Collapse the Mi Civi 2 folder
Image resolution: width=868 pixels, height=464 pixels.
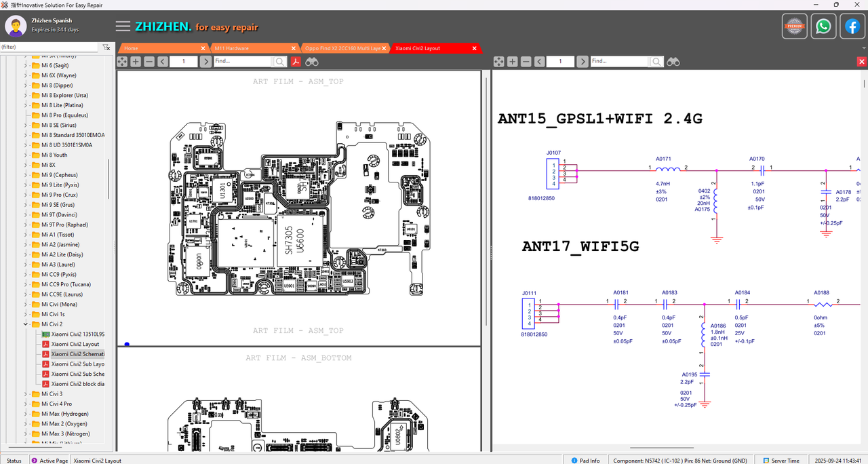26,324
